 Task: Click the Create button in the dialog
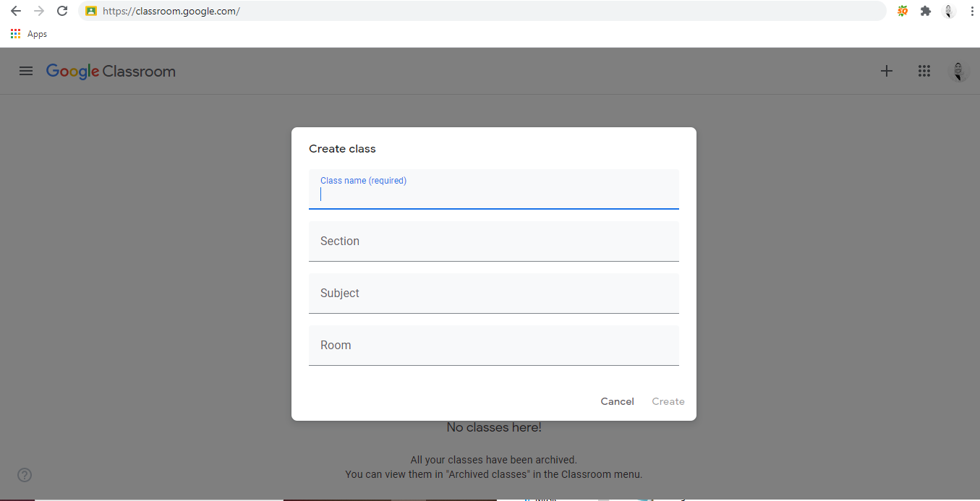668,401
